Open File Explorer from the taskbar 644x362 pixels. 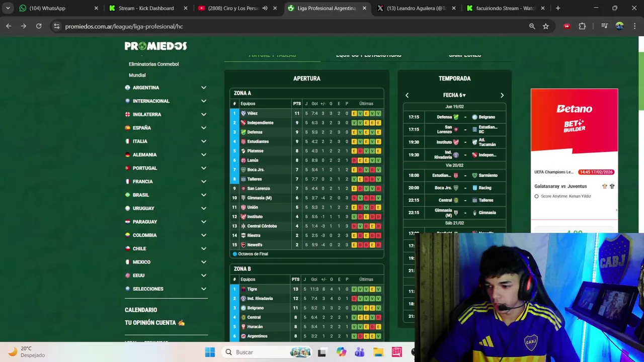(378, 352)
